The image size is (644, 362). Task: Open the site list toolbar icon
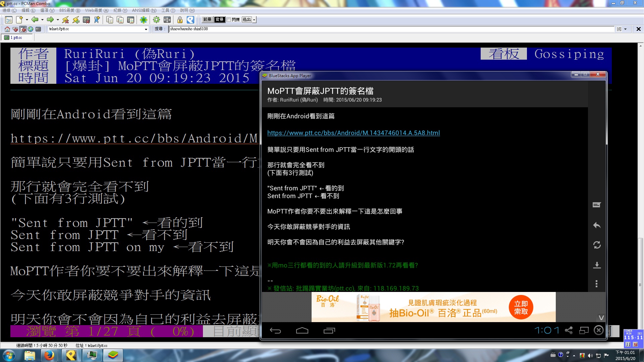point(9,20)
